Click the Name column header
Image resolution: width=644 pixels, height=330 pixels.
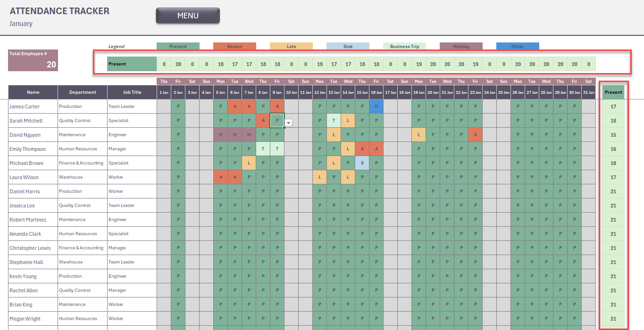pyautogui.click(x=33, y=92)
